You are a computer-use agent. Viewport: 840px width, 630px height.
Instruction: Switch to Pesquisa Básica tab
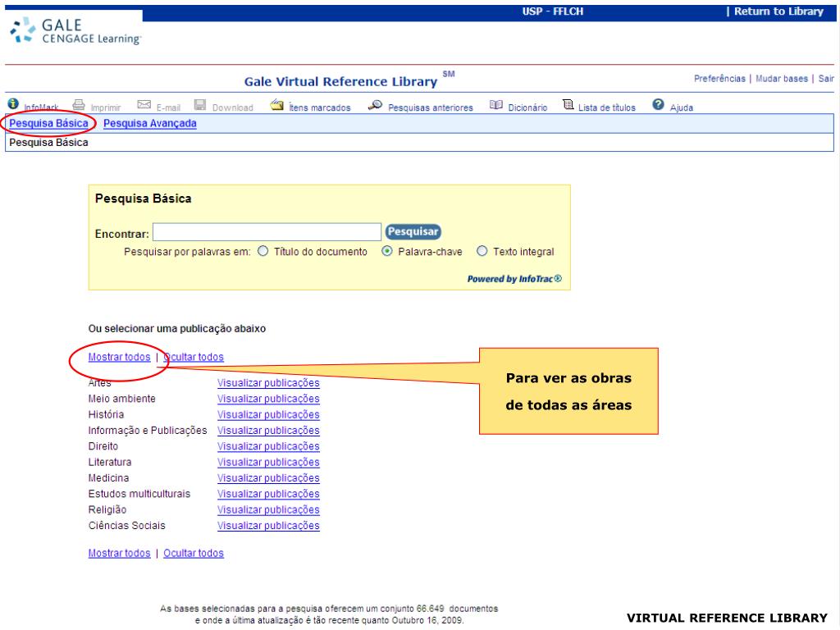(x=48, y=123)
